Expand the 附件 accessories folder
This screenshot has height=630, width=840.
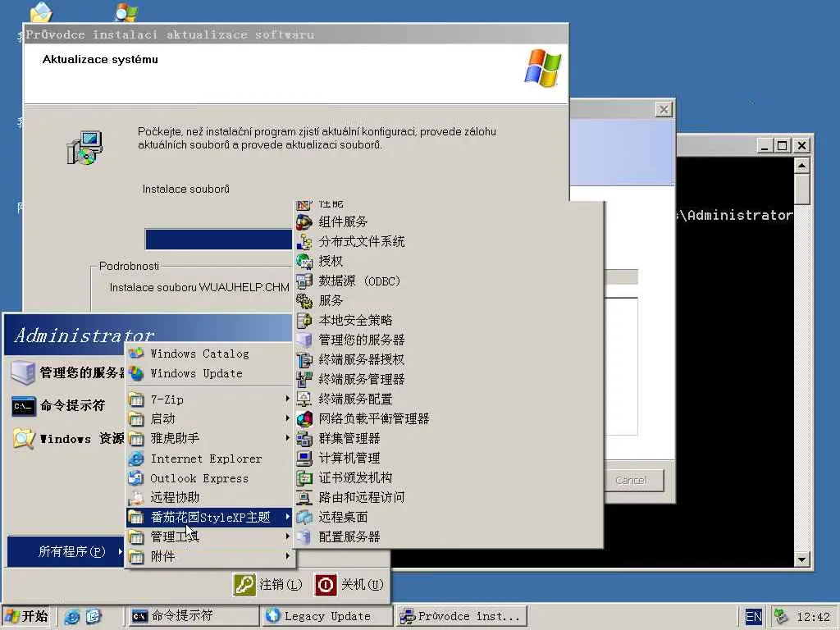(x=209, y=557)
